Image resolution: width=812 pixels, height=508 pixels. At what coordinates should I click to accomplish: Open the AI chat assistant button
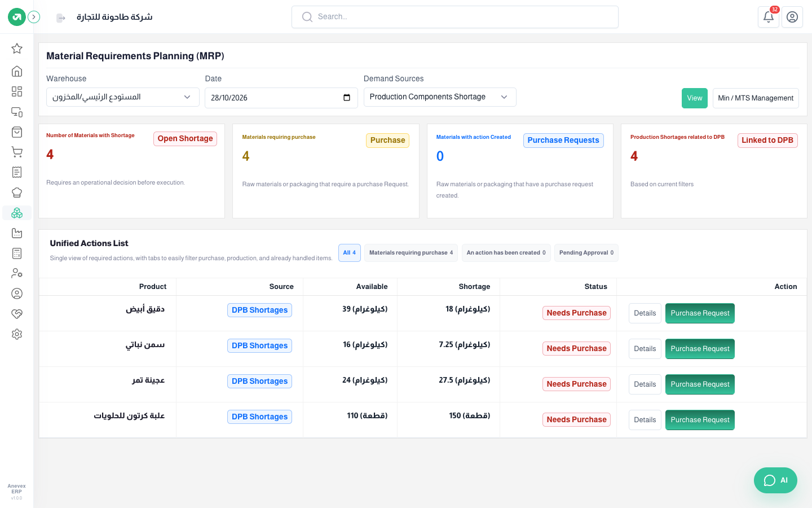point(775,480)
